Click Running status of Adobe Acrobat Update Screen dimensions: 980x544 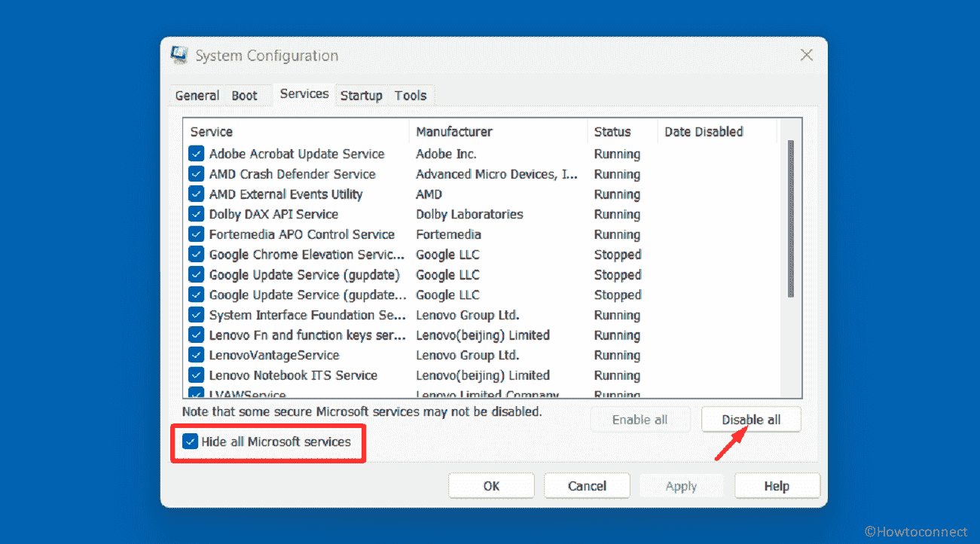click(x=617, y=154)
